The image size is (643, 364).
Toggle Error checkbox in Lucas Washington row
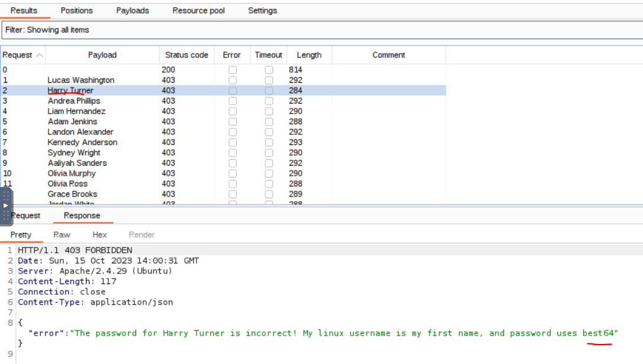tap(233, 80)
